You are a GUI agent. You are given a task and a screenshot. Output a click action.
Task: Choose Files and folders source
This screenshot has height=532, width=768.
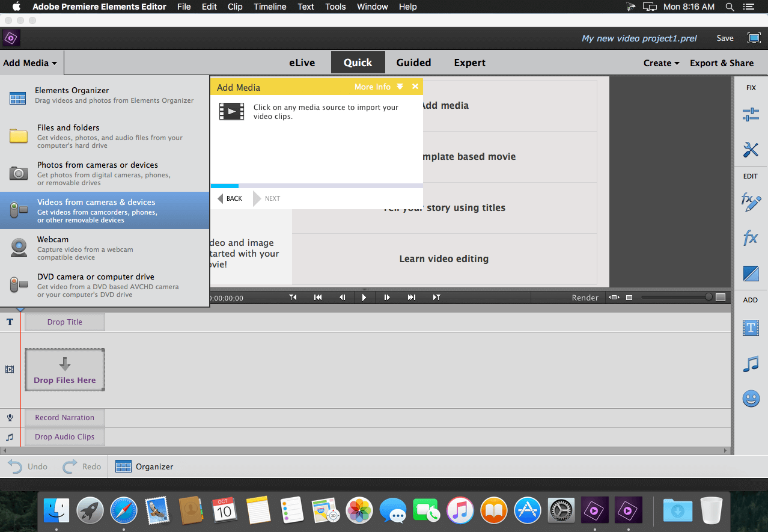[x=105, y=136]
